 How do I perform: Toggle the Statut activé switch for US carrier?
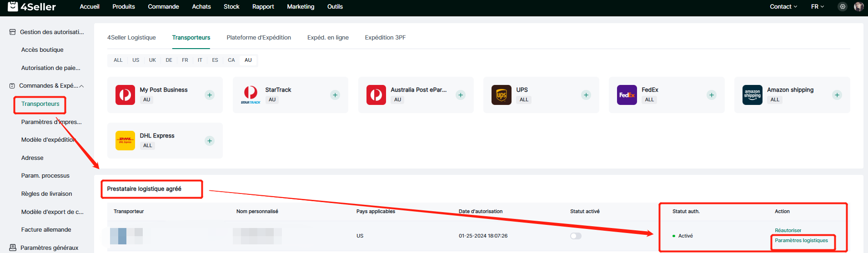pos(576,236)
